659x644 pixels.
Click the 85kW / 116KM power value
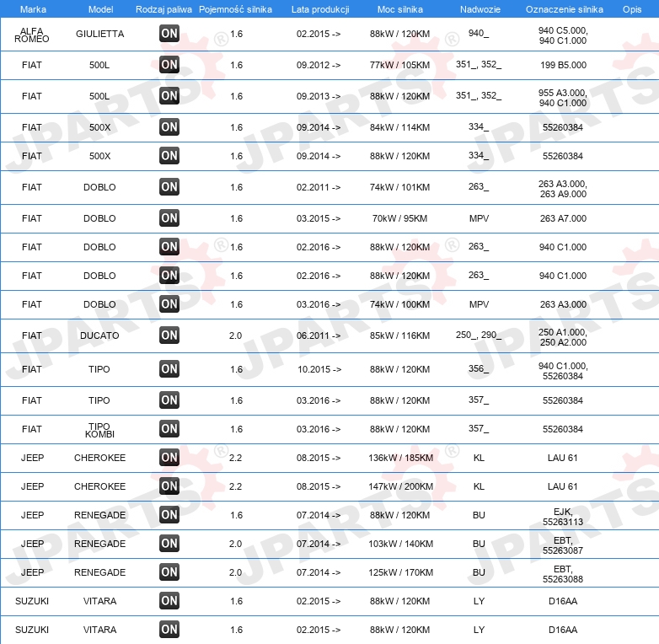click(x=399, y=335)
